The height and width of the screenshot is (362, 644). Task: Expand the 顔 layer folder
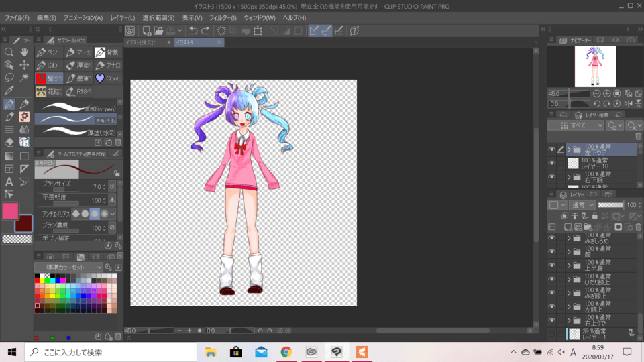[x=570, y=251]
